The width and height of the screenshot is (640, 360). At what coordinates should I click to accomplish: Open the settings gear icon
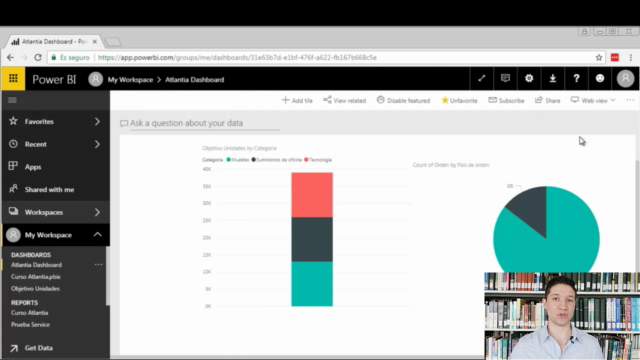(x=529, y=78)
